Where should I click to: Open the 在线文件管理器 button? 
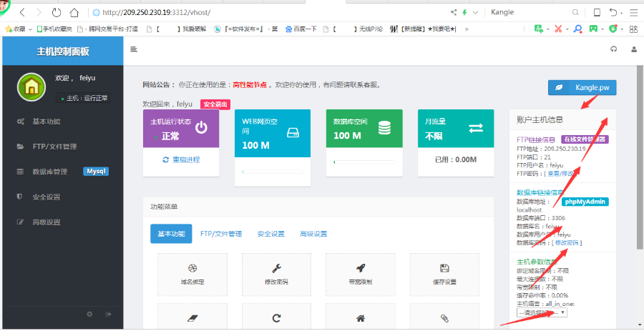coord(585,139)
